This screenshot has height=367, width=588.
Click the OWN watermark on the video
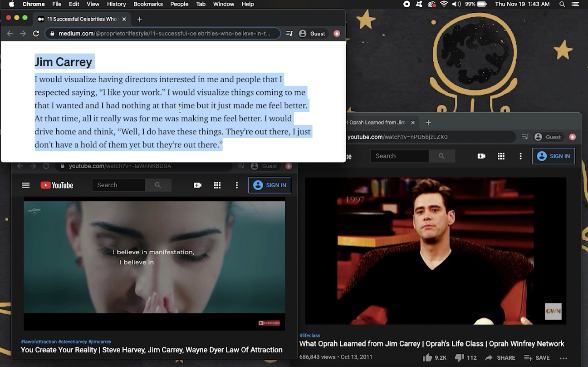pos(553,312)
